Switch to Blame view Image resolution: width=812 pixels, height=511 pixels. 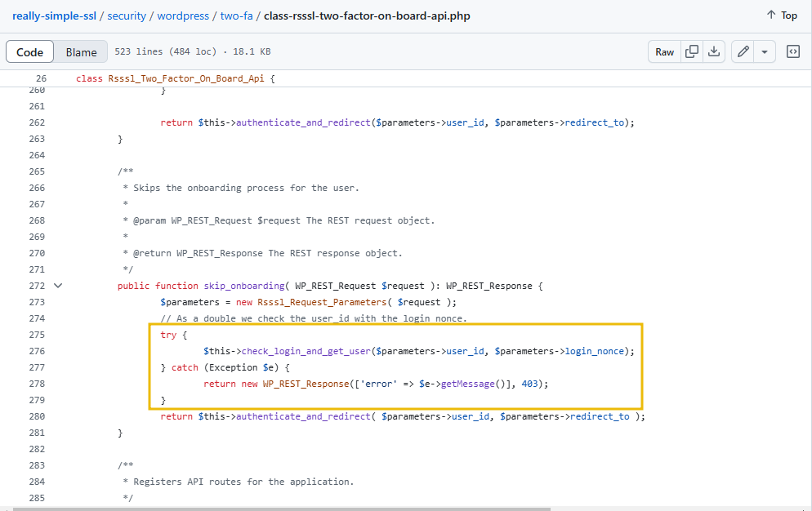(82, 52)
